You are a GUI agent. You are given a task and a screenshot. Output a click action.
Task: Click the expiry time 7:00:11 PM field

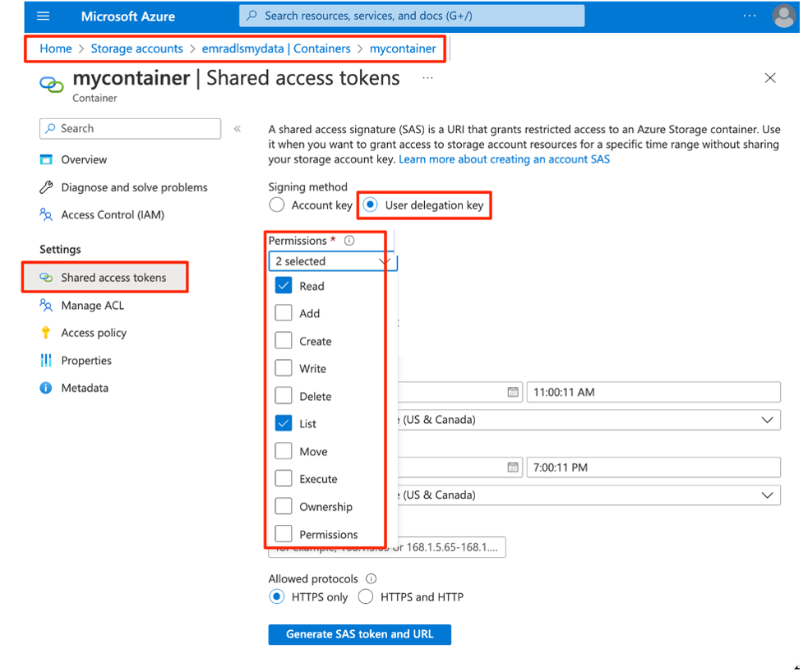point(653,467)
